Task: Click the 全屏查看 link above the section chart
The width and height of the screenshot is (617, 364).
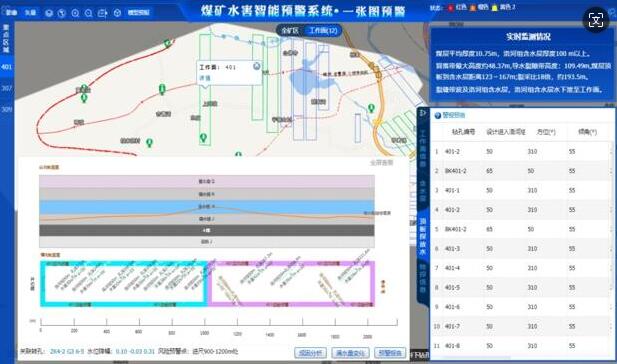Action: click(381, 163)
